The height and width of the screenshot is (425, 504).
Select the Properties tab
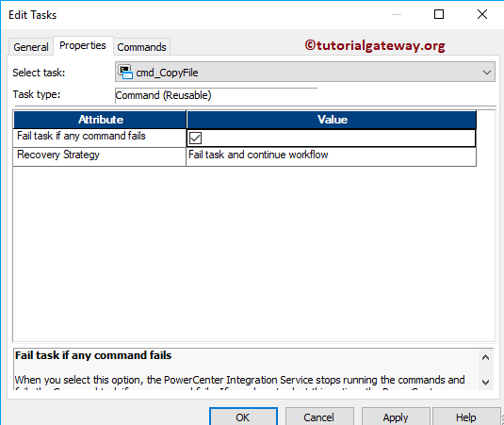point(83,45)
